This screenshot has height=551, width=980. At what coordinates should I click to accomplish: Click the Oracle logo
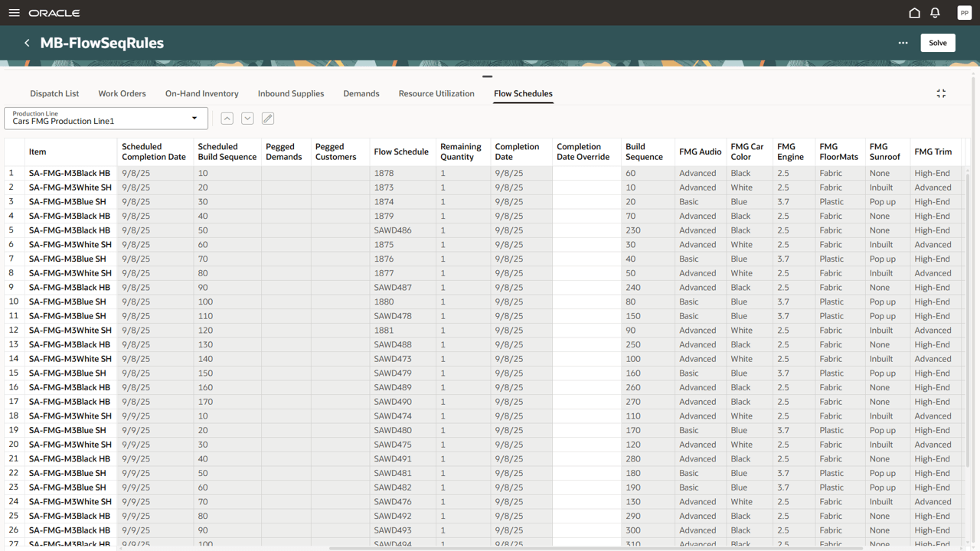point(54,12)
